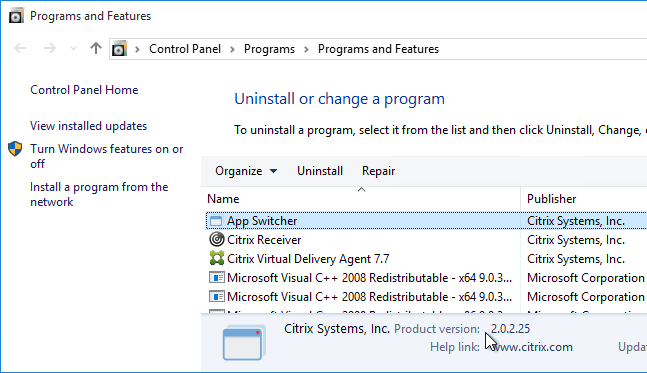
Task: Click the Uninstall or change a program heading
Action: [x=340, y=99]
